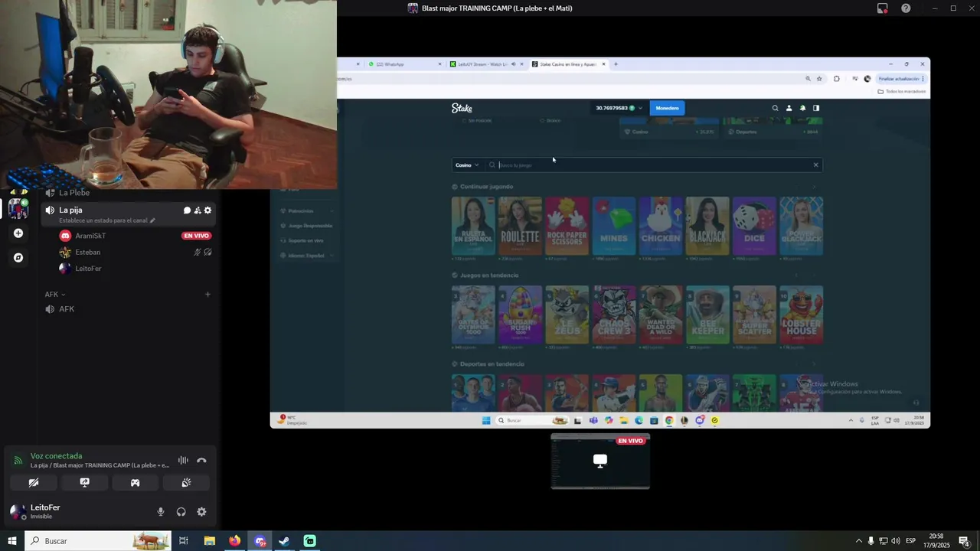Join La Plebe voice channel
Image resolution: width=980 pixels, height=551 pixels.
pos(74,193)
